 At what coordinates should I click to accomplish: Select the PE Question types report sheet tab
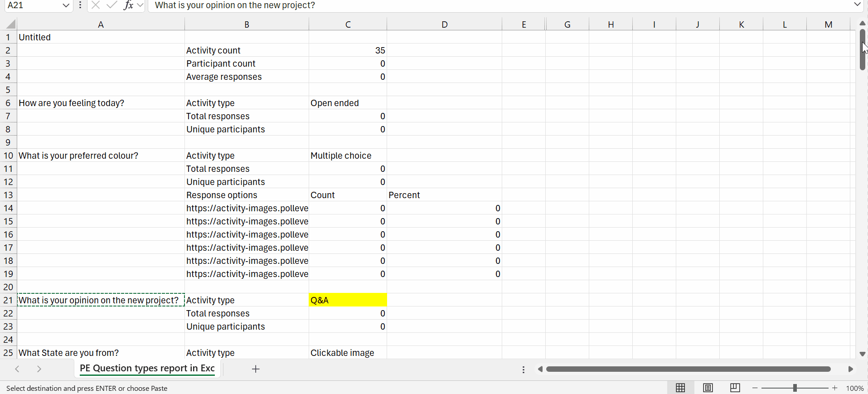(x=147, y=369)
